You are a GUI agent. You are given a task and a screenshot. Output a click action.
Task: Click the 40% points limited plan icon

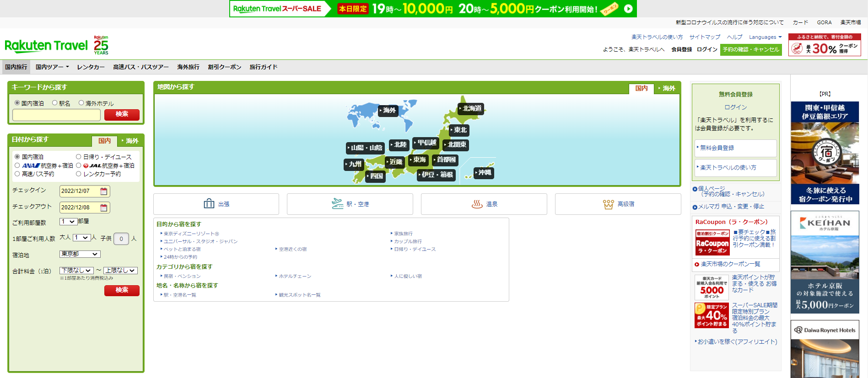pyautogui.click(x=712, y=315)
